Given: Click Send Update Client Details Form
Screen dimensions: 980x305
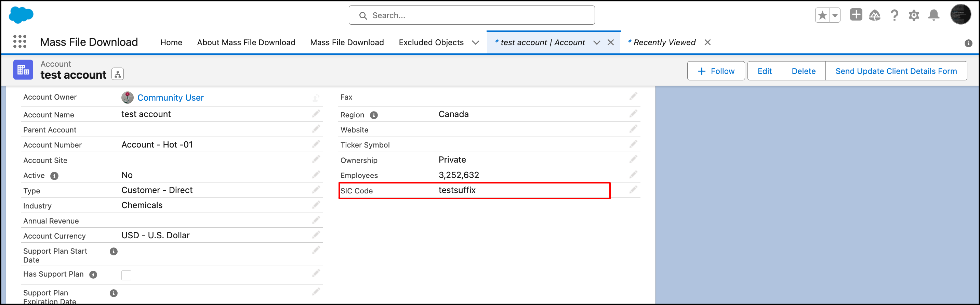Looking at the screenshot, I should pos(896,71).
